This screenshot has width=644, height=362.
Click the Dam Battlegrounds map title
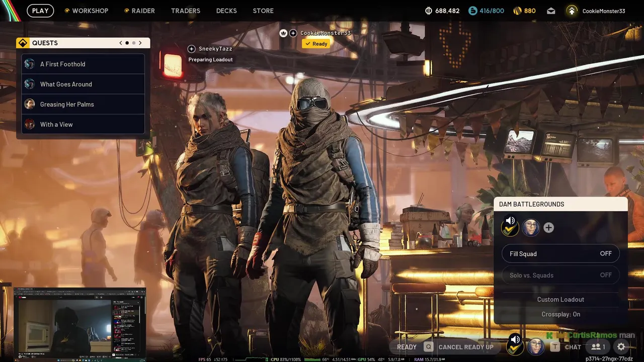click(531, 204)
